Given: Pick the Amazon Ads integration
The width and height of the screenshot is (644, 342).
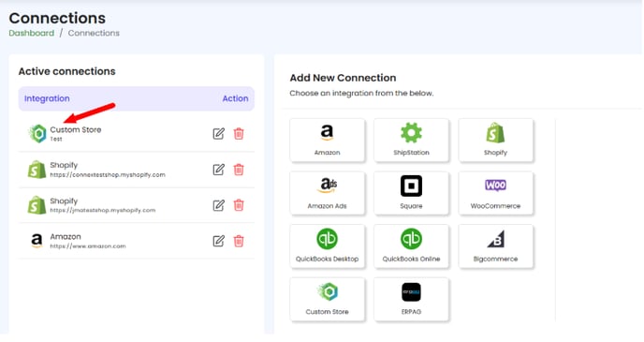Looking at the screenshot, I should 327,193.
